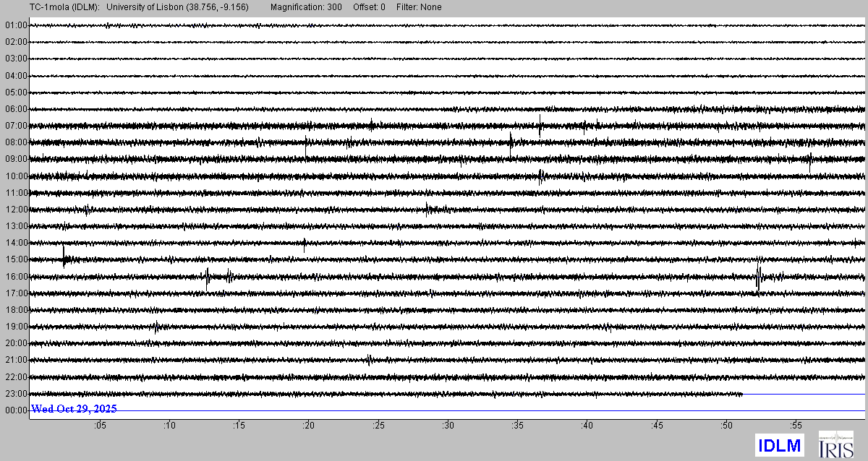This screenshot has width=868, height=461.
Task: Select the 12:00 hour row label
Action: point(16,210)
